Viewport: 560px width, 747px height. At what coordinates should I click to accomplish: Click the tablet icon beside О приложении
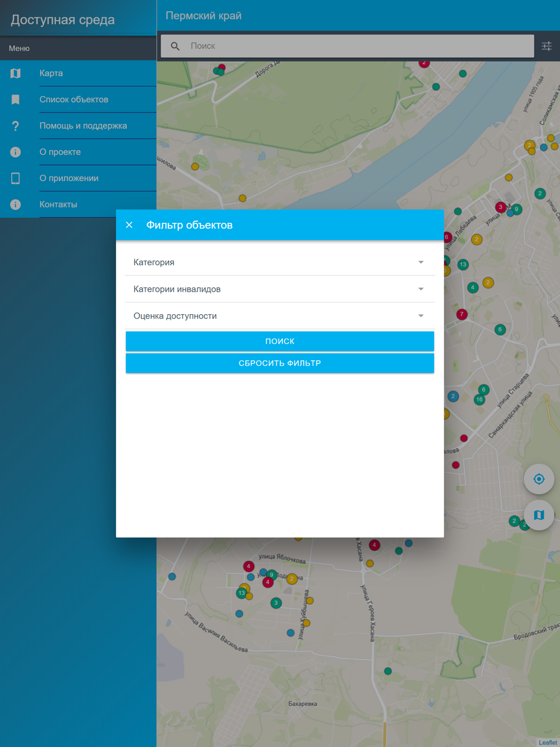point(16,179)
